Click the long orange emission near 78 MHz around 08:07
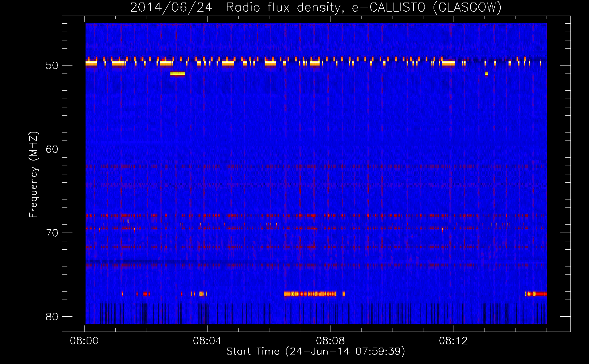Viewport: 589px width, 364px height. coord(310,294)
